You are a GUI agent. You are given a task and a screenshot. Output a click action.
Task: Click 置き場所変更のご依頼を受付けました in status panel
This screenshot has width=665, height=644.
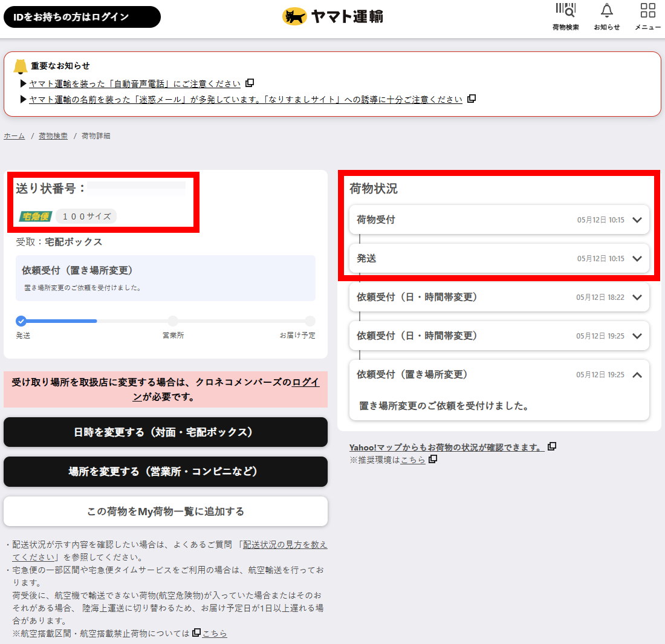[x=444, y=406]
